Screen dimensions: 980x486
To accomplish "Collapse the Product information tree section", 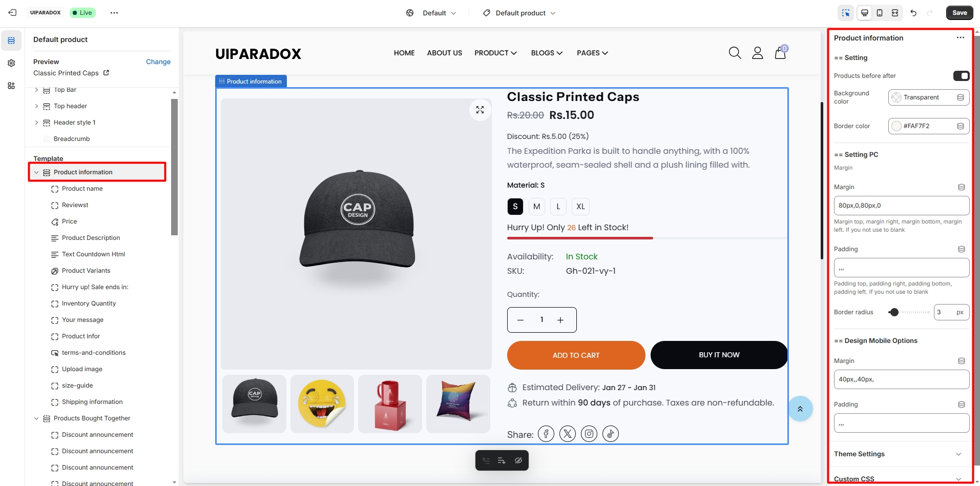I will [36, 172].
